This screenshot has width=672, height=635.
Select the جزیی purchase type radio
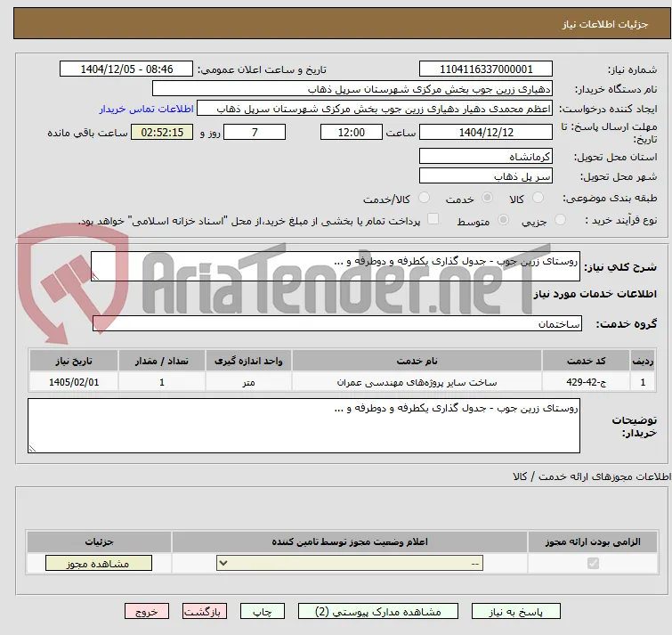[560, 220]
